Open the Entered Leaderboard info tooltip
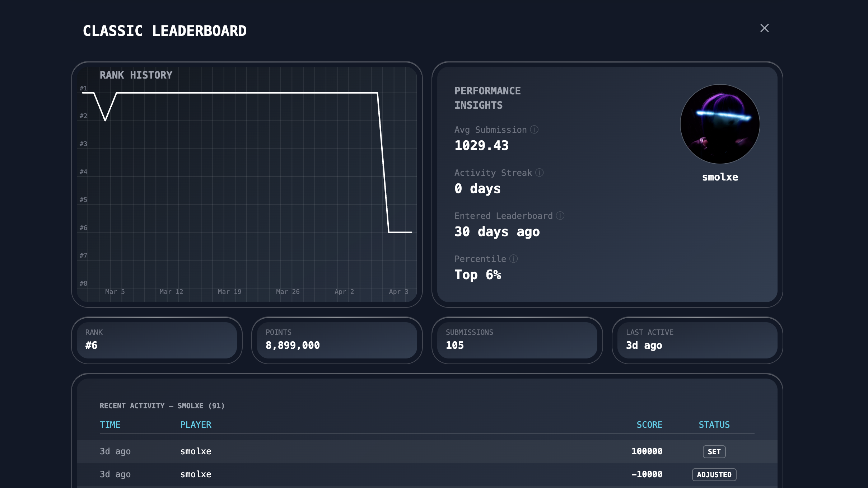This screenshot has width=868, height=488. (x=560, y=215)
